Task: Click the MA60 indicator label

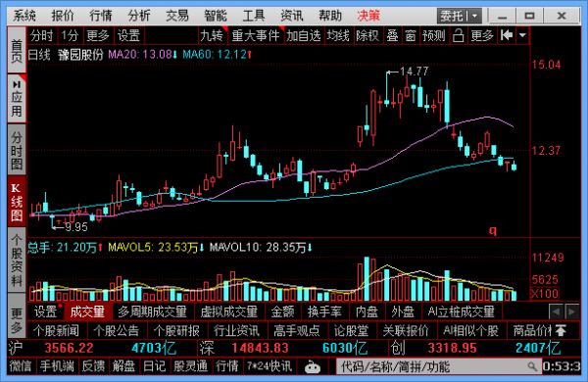Action: tap(218, 55)
